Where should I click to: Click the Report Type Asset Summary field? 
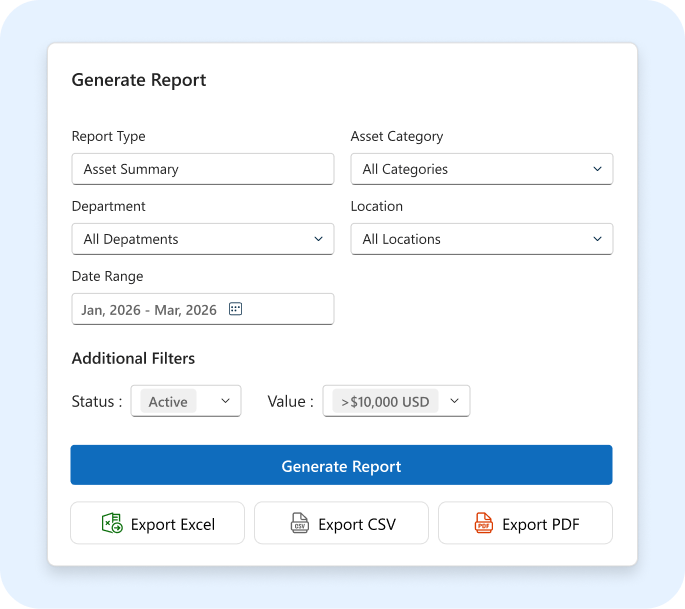[203, 169]
